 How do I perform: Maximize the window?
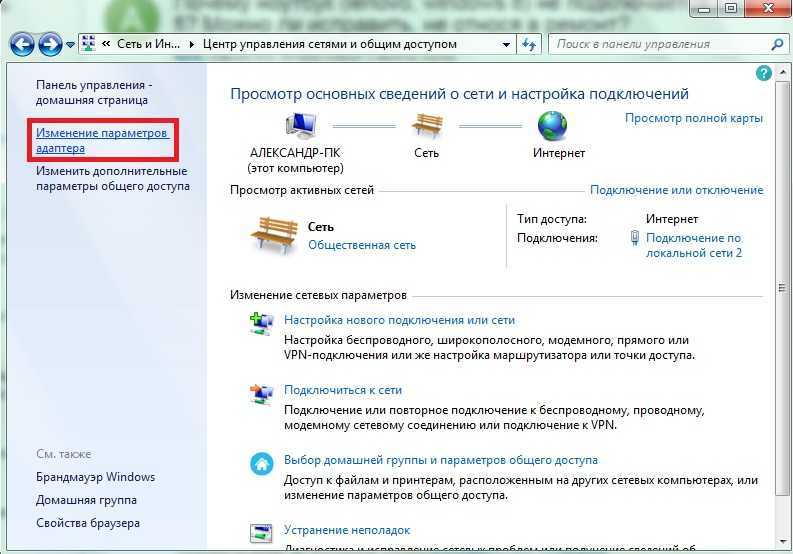[x=731, y=9]
